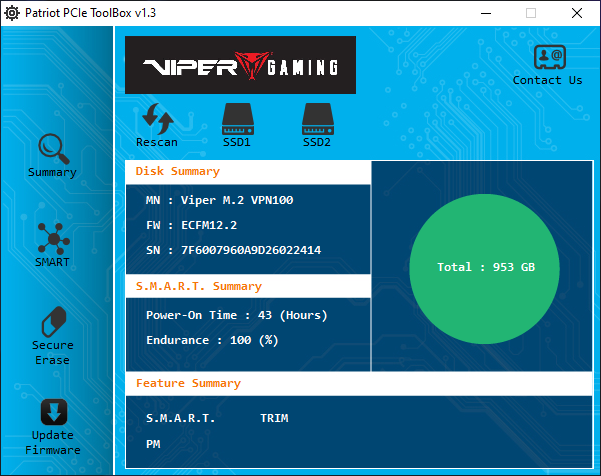
Task: Select the SSD2 drive icon
Action: (x=316, y=118)
